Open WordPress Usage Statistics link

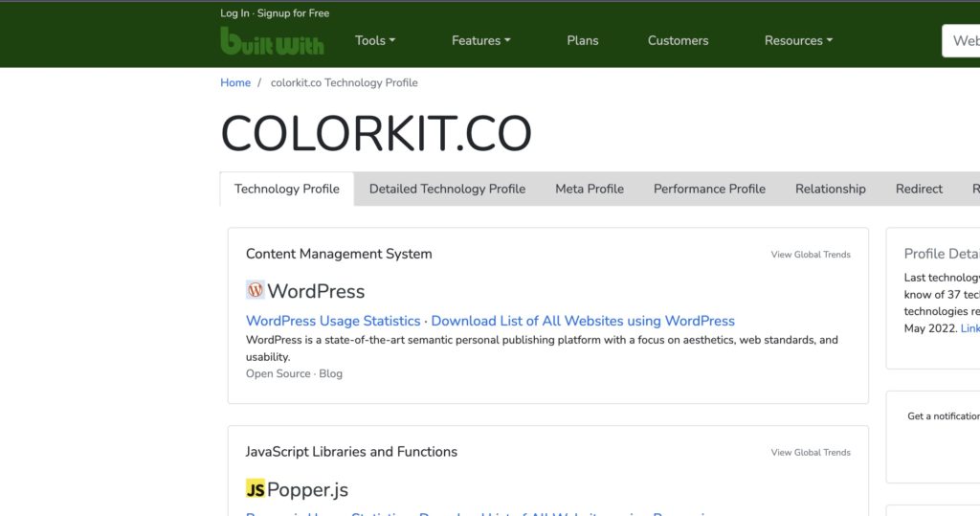(x=333, y=321)
